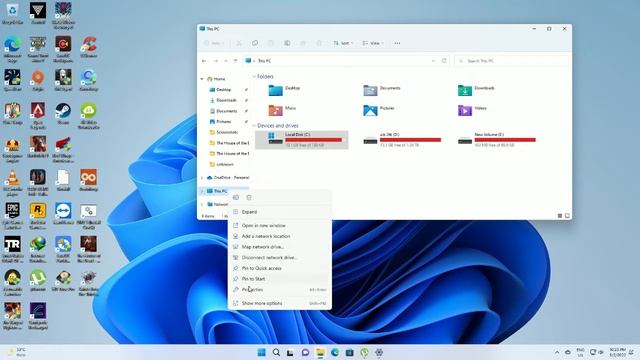Expand the OneDrive - Personal tree node
640x360 pixels.
pos(202,178)
